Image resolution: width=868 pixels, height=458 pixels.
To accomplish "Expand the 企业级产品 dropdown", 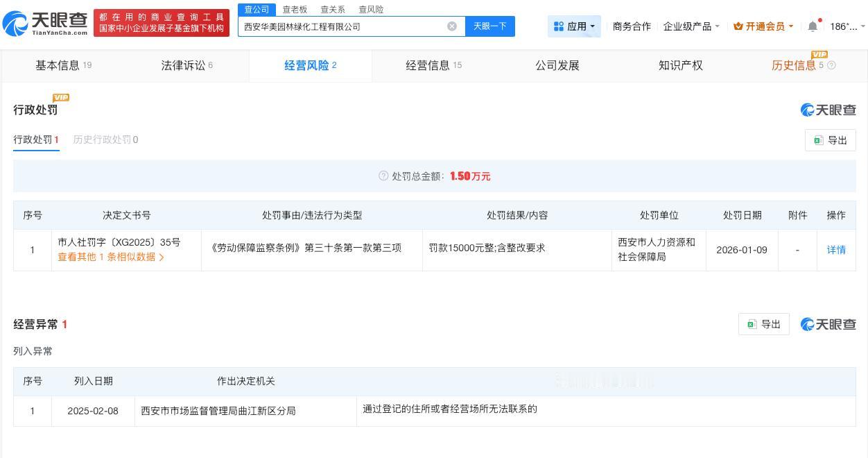I will [691, 26].
